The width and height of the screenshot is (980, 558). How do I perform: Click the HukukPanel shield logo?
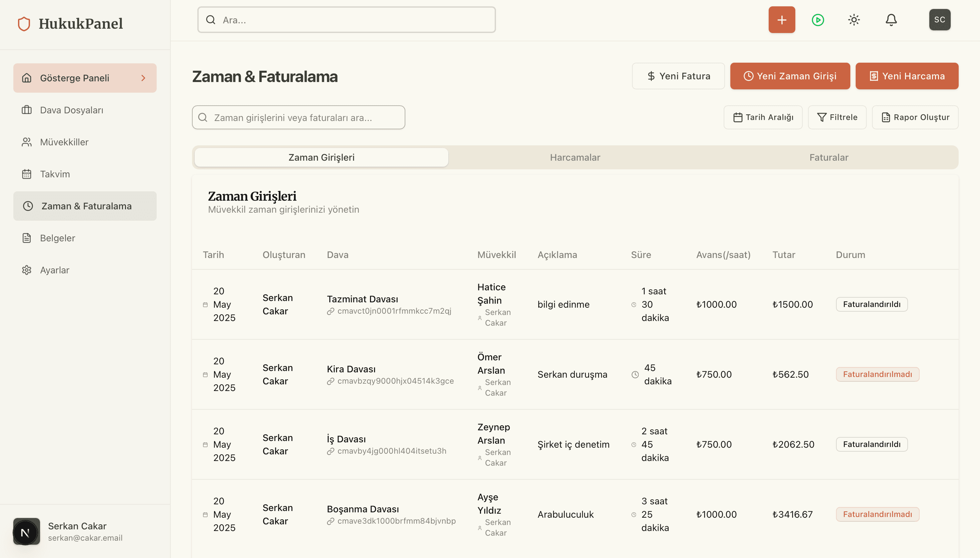tap(24, 24)
